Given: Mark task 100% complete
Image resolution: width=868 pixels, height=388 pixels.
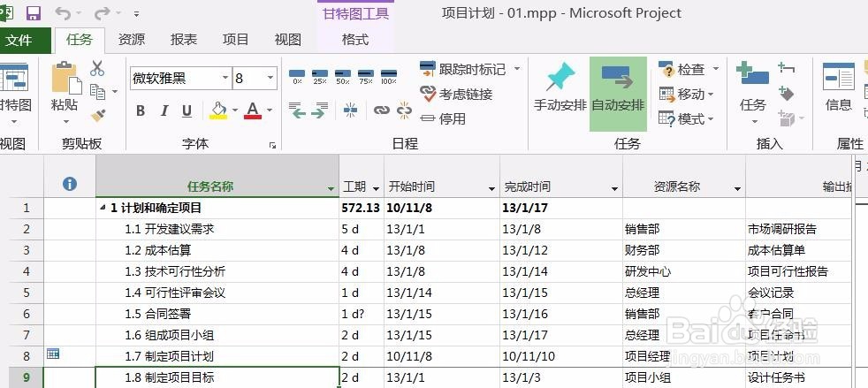Looking at the screenshot, I should pos(389,76).
